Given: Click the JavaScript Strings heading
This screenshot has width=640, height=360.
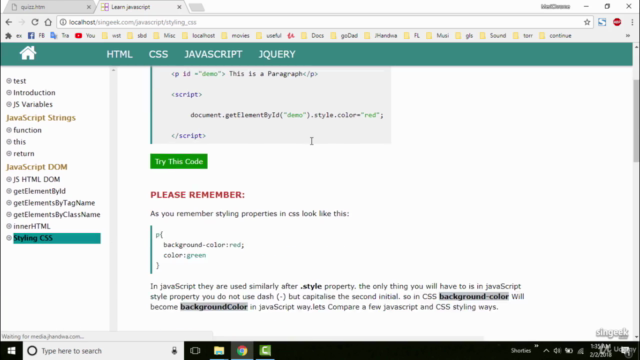Looking at the screenshot, I should coord(41,118).
